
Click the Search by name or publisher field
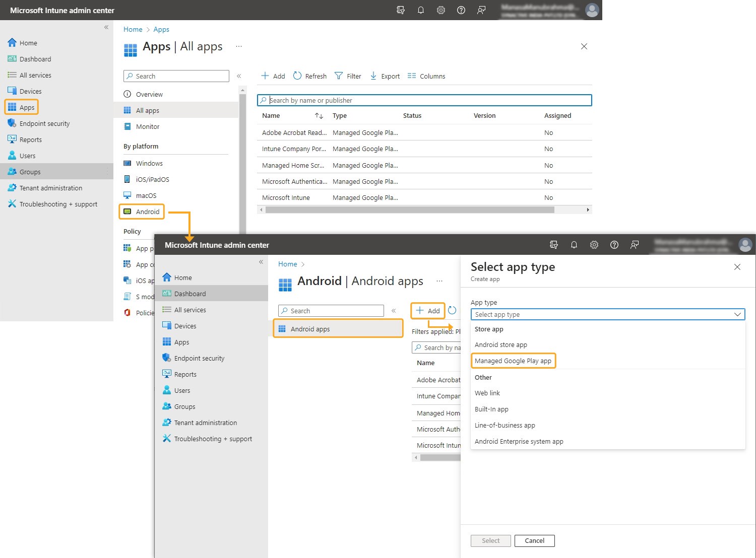424,100
